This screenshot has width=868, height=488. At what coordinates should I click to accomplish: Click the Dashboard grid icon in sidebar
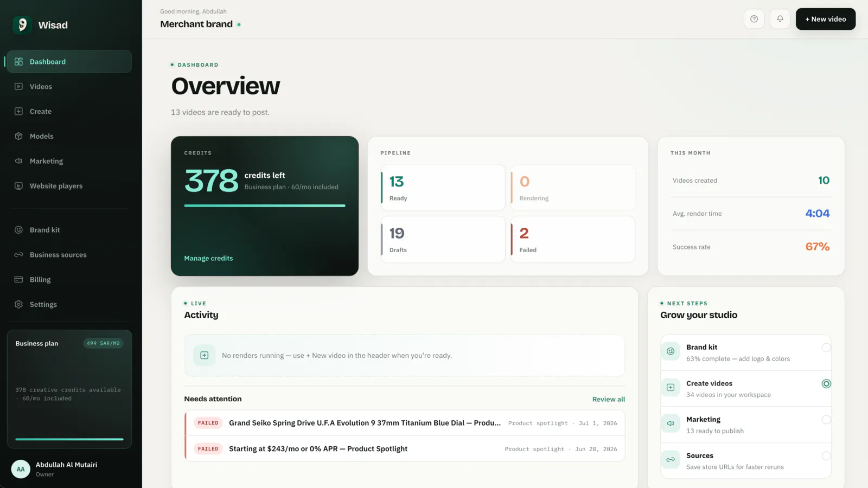[x=18, y=62]
